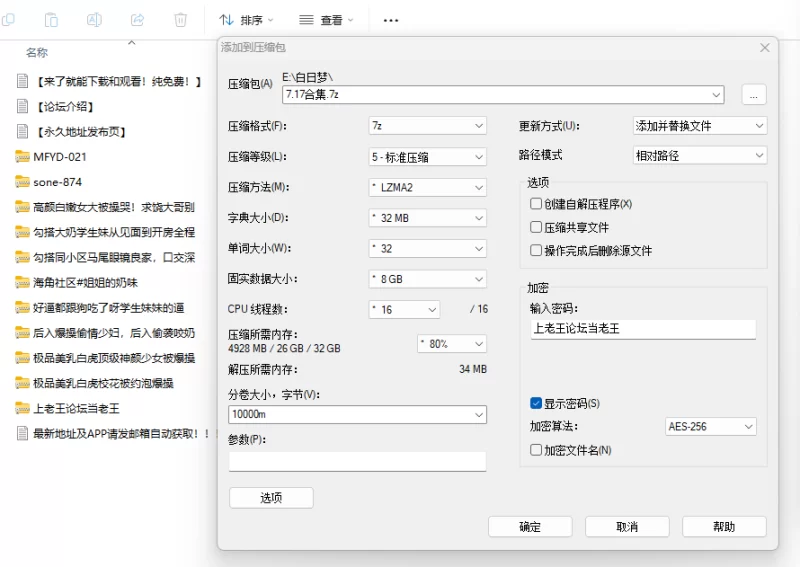Open the three-dot more options menu

(391, 20)
